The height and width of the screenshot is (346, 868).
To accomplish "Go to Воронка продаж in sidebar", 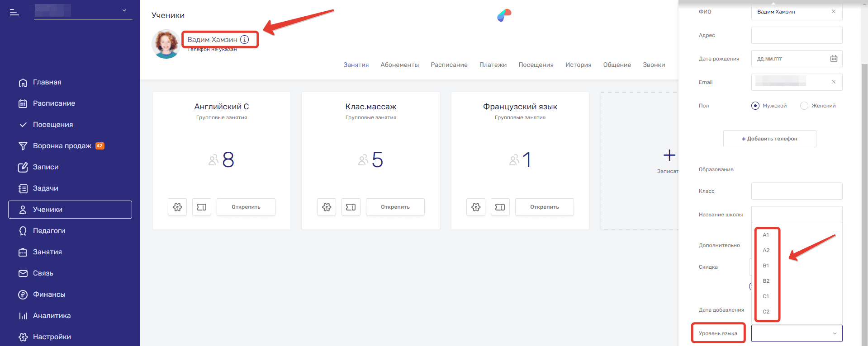I will [62, 146].
